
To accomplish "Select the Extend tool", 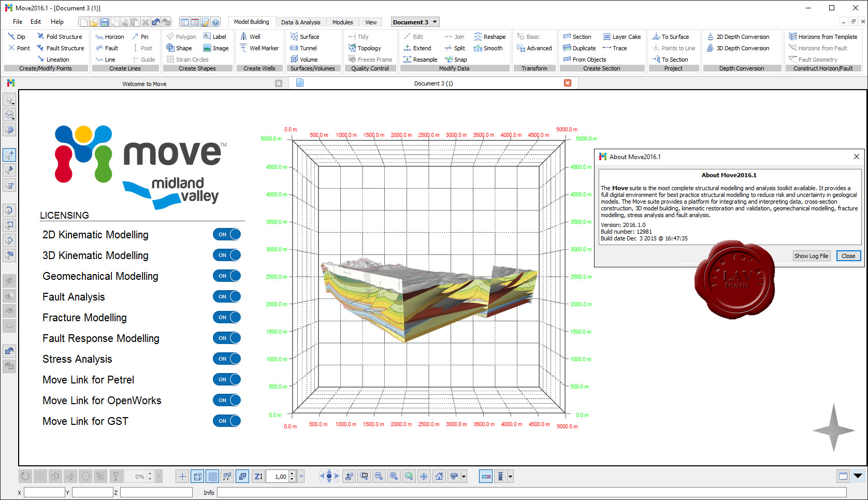I will tap(417, 48).
